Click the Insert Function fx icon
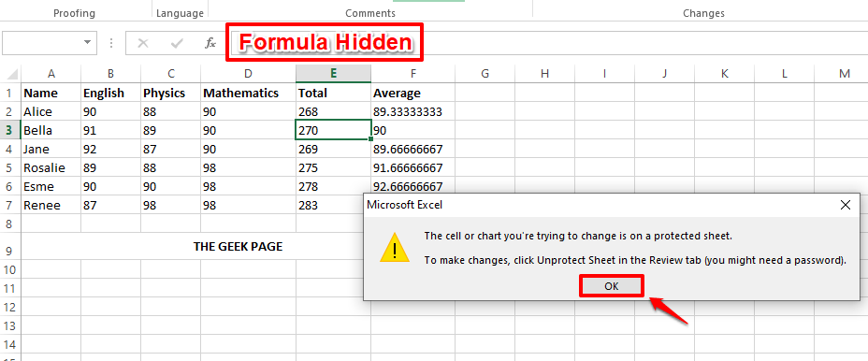The width and height of the screenshot is (868, 361). click(x=210, y=43)
